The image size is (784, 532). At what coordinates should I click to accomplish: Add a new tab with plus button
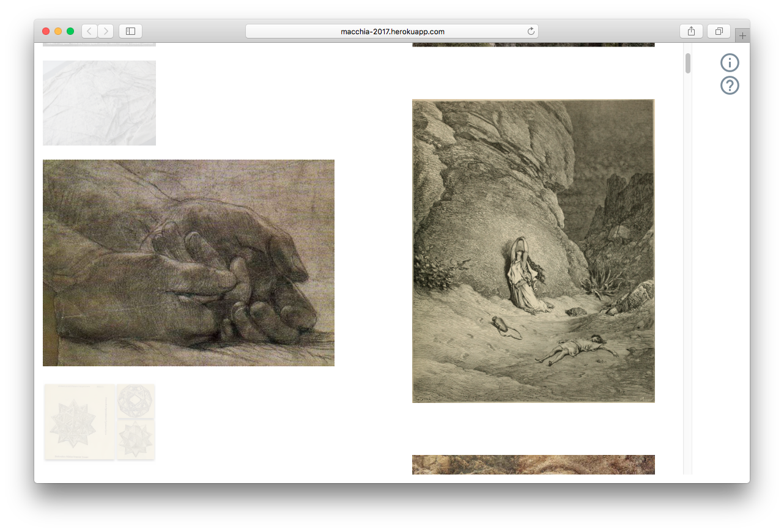[742, 35]
